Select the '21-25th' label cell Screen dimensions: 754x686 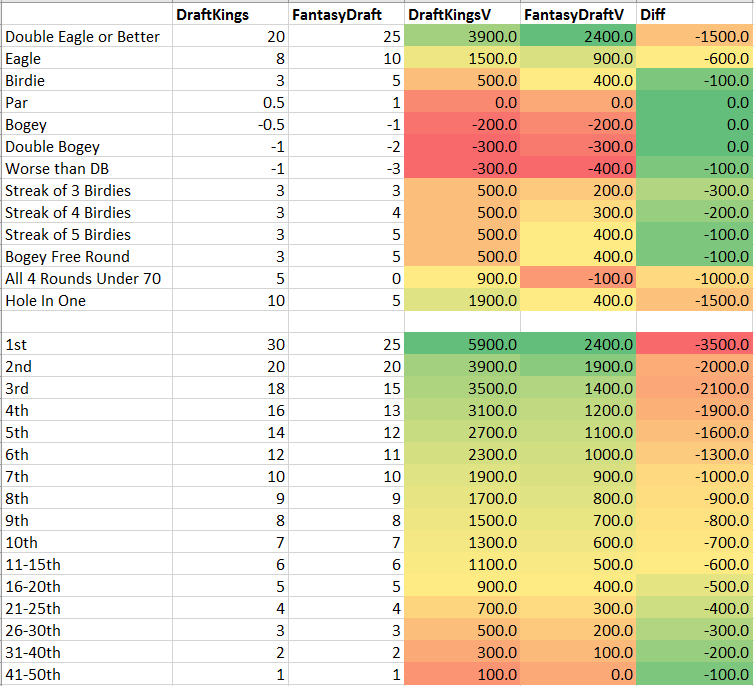click(x=87, y=609)
